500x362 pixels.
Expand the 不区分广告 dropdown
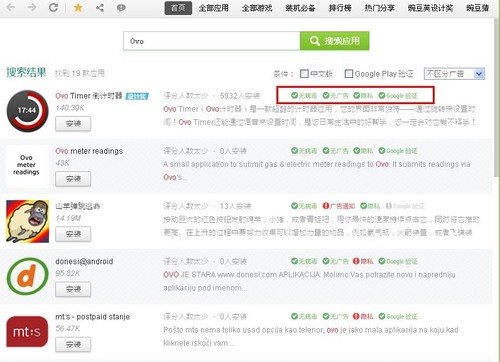454,74
